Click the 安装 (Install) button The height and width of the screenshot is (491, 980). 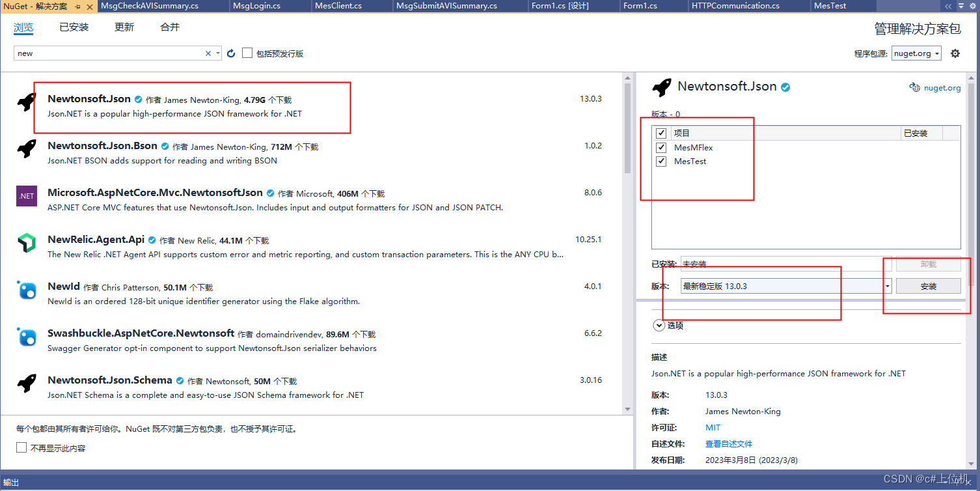[929, 286]
